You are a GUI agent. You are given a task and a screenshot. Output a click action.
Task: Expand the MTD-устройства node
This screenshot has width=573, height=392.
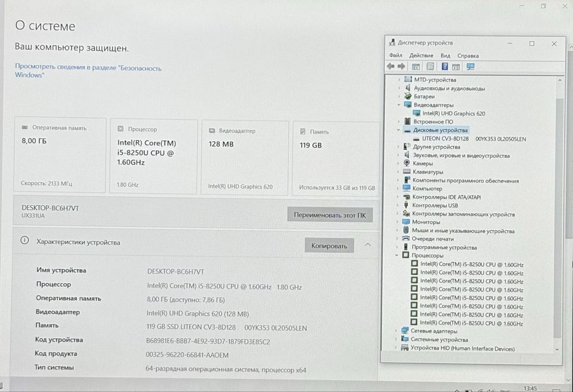point(399,79)
